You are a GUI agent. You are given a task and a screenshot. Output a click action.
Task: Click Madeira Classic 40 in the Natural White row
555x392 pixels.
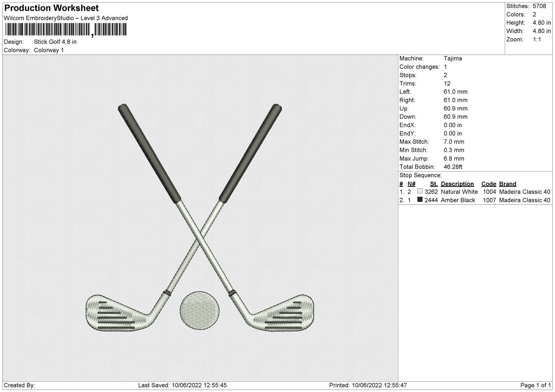pos(525,192)
